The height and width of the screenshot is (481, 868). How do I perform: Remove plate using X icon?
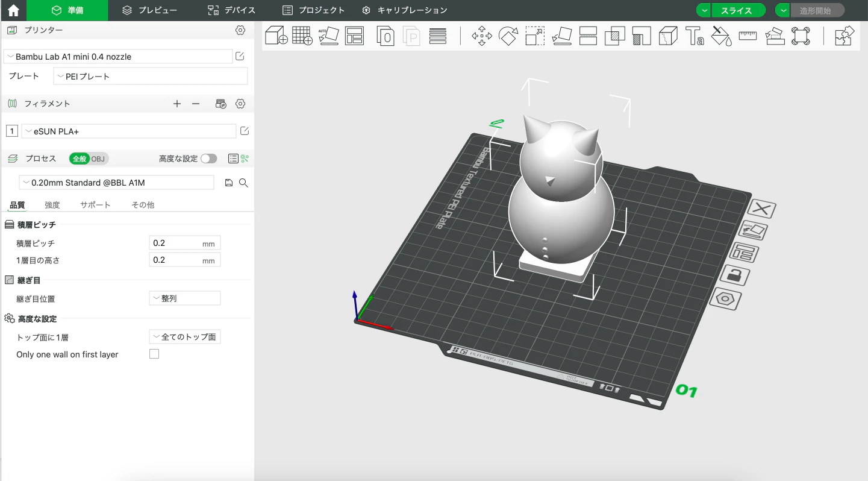pos(762,209)
